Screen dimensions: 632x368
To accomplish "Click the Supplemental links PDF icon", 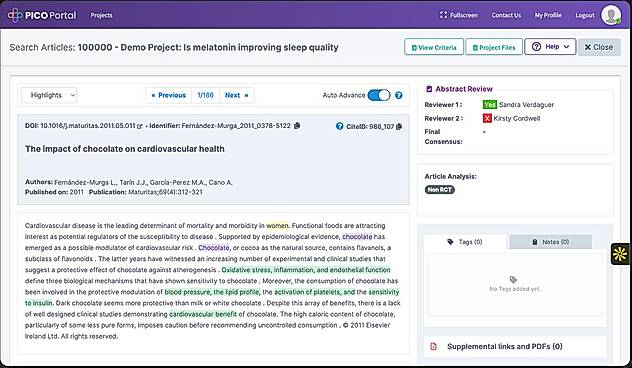I will pos(434,346).
